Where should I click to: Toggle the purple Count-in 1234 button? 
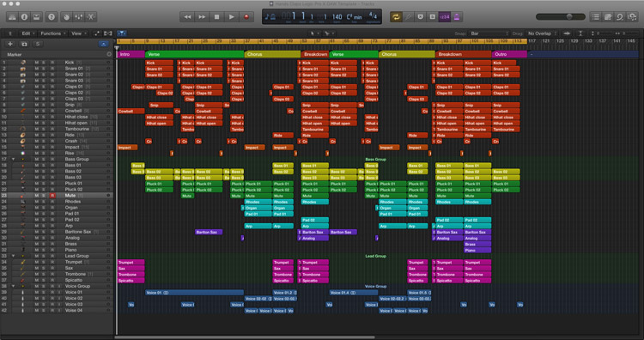pos(445,17)
